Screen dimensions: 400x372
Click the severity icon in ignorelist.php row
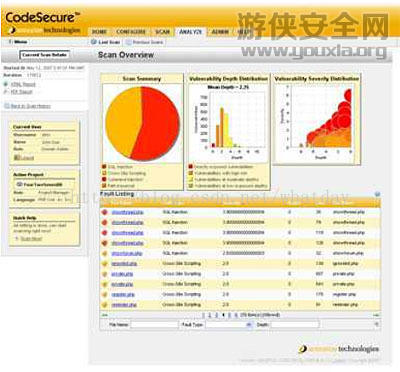(x=105, y=264)
